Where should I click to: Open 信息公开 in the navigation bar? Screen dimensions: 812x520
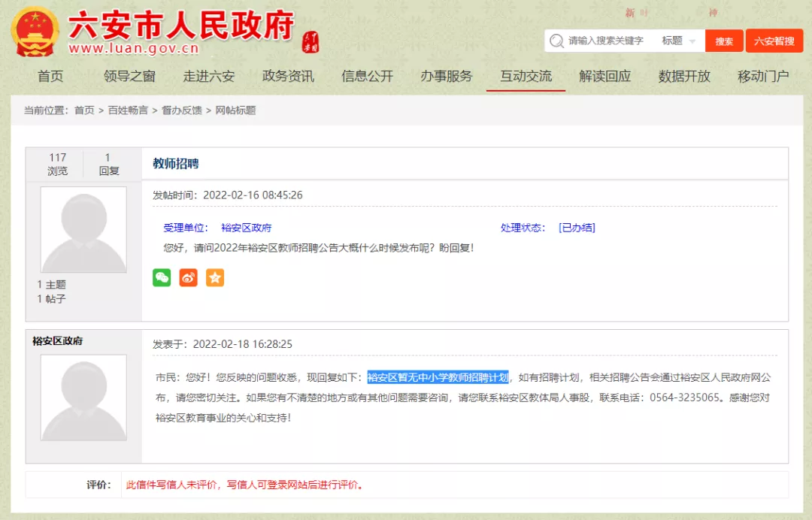367,76
